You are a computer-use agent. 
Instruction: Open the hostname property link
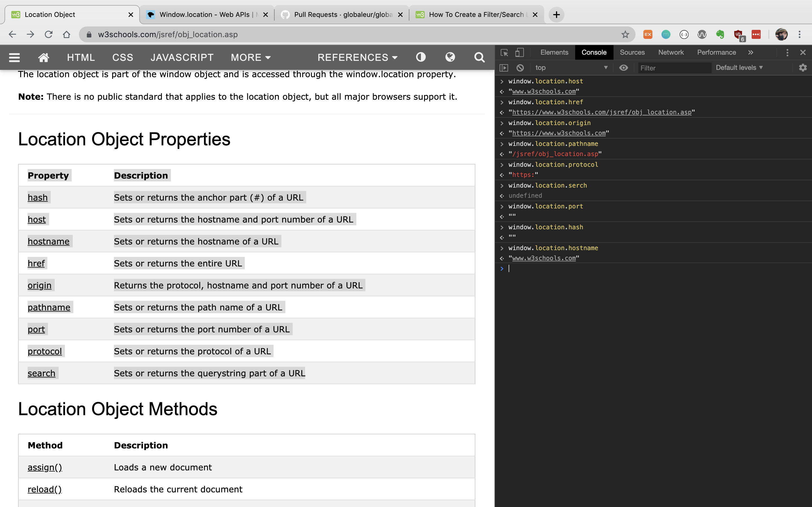(49, 241)
